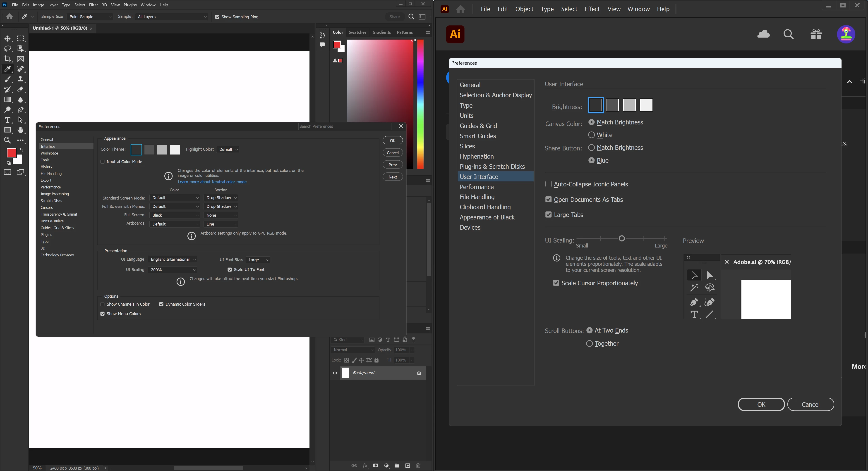The width and height of the screenshot is (868, 471).
Task: Switch to the Swatches panel tab
Action: [x=357, y=32]
